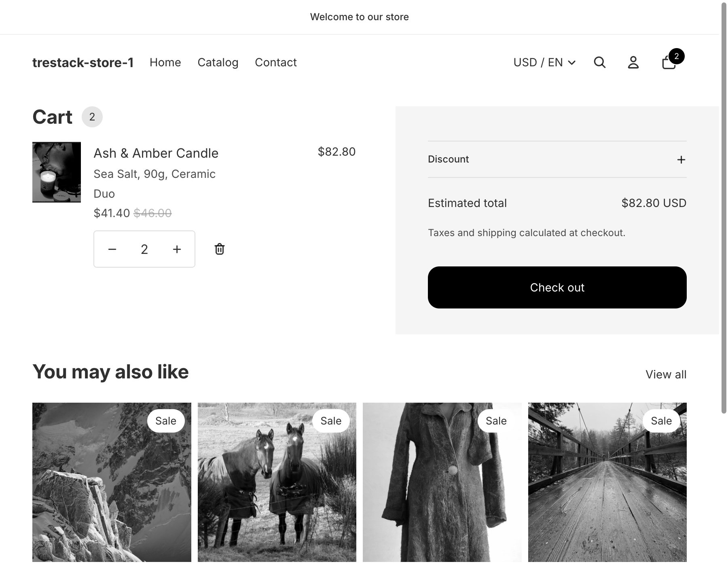The width and height of the screenshot is (728, 566).
Task: Click the quantity field showing 2
Action: tap(144, 249)
